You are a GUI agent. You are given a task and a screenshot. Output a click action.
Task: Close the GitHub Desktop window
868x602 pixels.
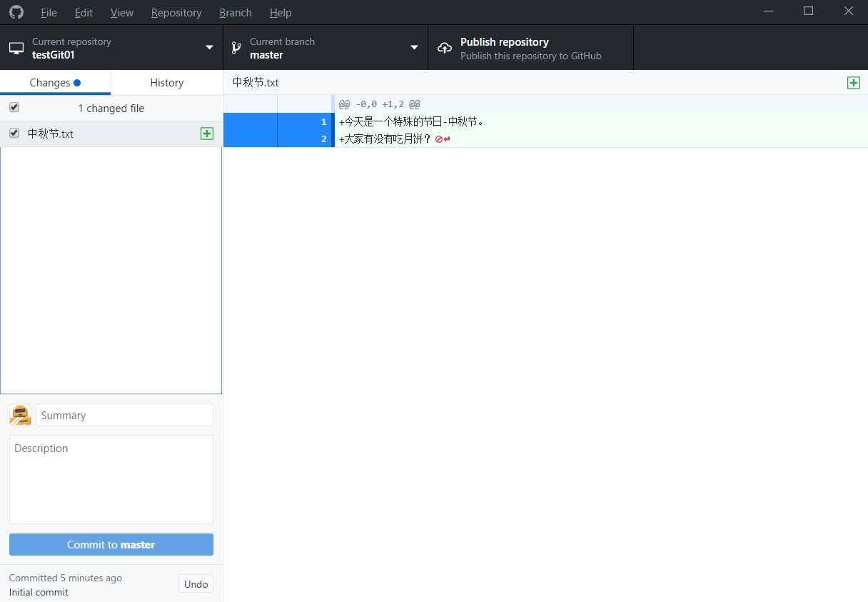pyautogui.click(x=848, y=11)
